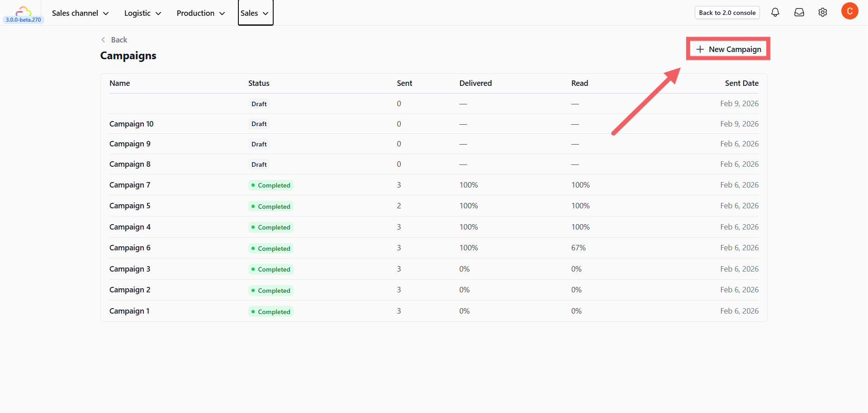The height and width of the screenshot is (413, 868).
Task: Open the notifications bell
Action: point(775,13)
